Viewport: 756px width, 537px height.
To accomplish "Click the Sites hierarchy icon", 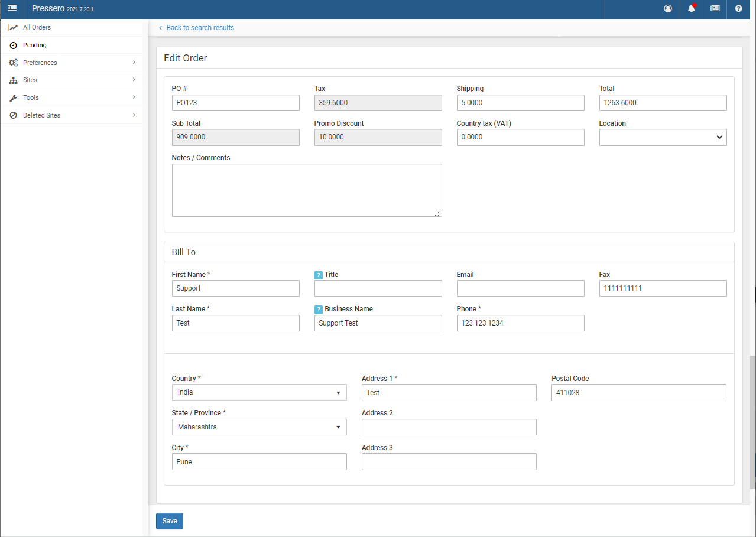I will pyautogui.click(x=13, y=80).
